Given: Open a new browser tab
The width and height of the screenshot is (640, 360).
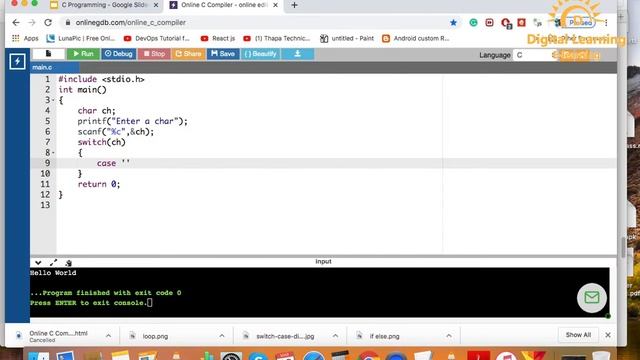Looking at the screenshot, I should coord(294,5).
